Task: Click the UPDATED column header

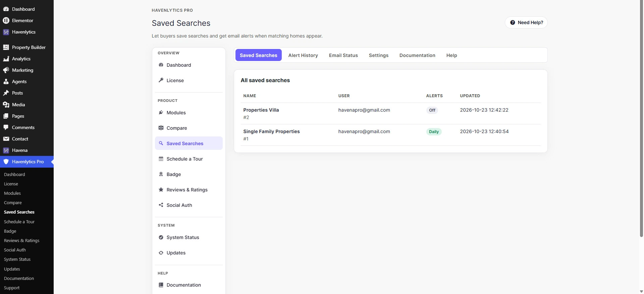Action: [x=470, y=96]
